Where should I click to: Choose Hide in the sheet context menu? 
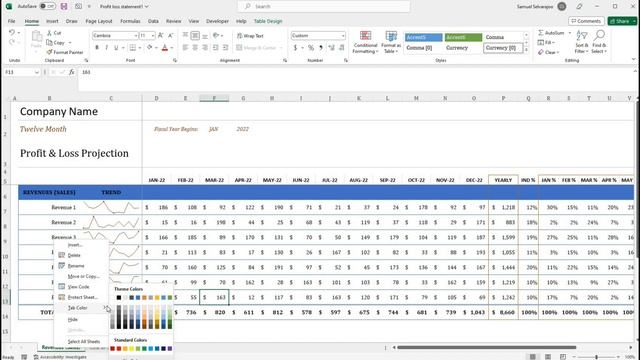(x=73, y=320)
